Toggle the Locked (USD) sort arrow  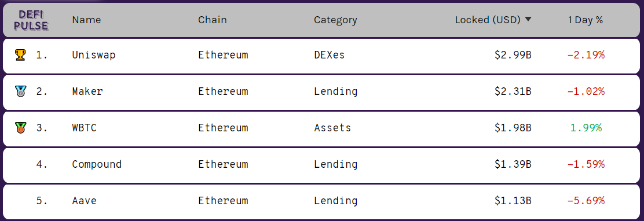tap(528, 19)
